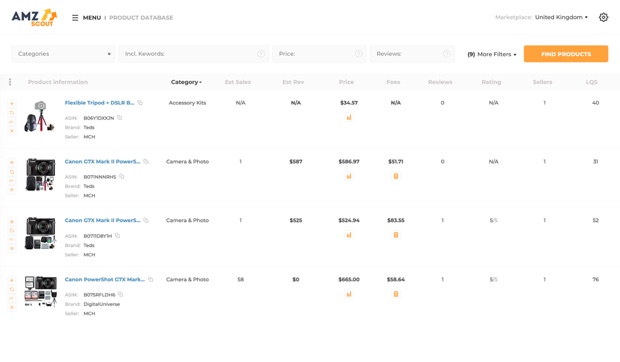
Task: Click the Product Database breadcrumb
Action: pos(141,18)
